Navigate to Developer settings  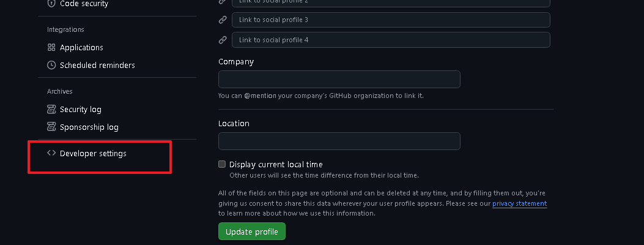click(93, 153)
